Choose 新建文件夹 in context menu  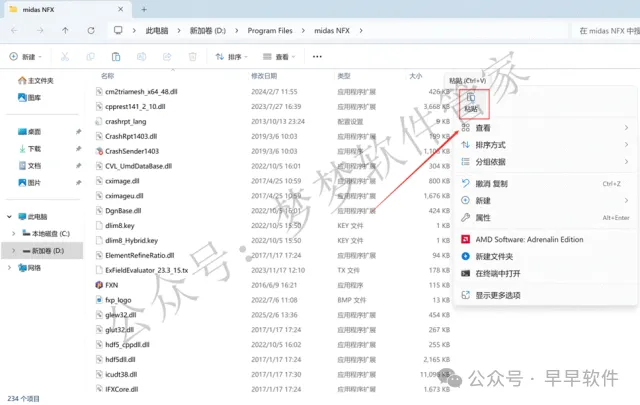pyautogui.click(x=545, y=256)
